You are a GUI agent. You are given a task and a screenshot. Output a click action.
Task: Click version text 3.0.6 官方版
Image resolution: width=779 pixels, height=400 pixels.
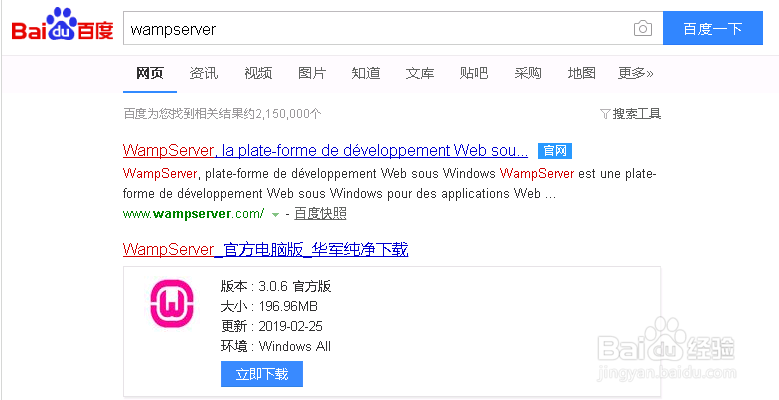pos(295,286)
